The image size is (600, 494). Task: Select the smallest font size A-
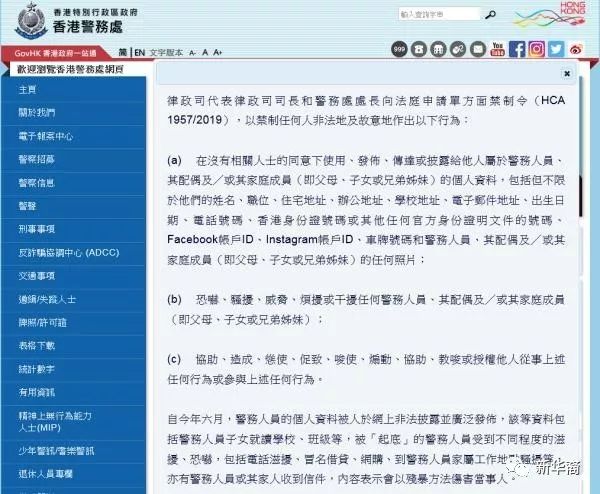192,53
